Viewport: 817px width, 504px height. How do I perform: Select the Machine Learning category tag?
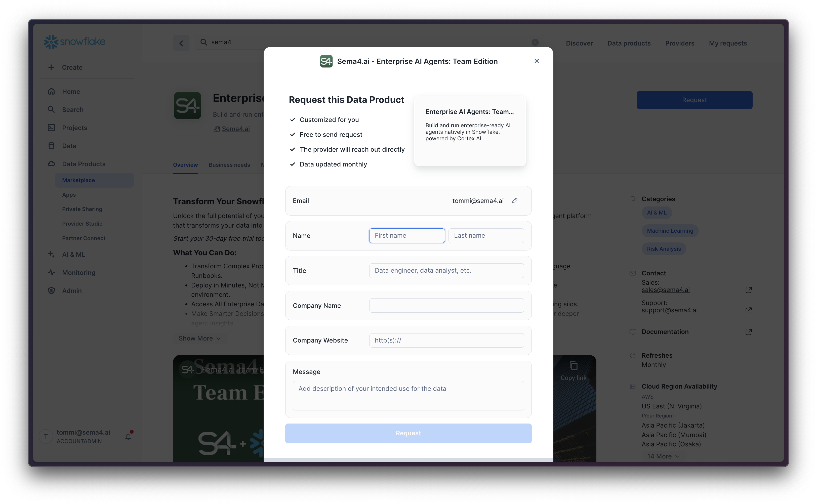pyautogui.click(x=670, y=231)
